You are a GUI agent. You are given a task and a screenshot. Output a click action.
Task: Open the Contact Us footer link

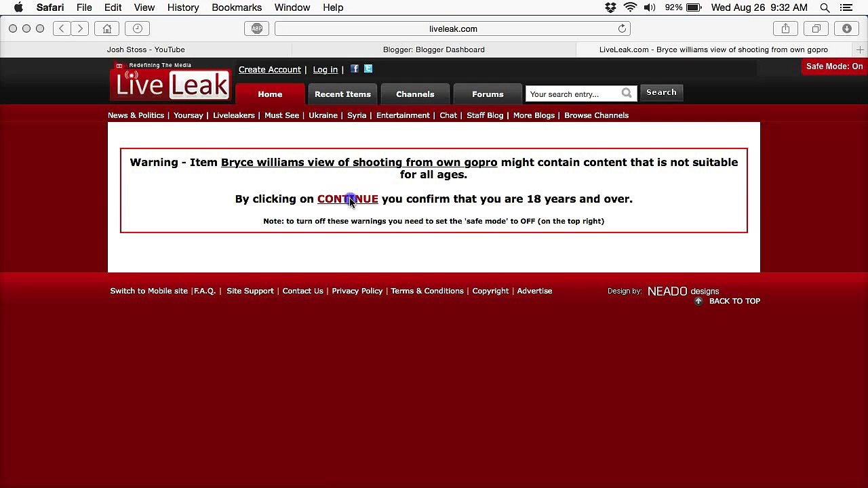click(303, 291)
